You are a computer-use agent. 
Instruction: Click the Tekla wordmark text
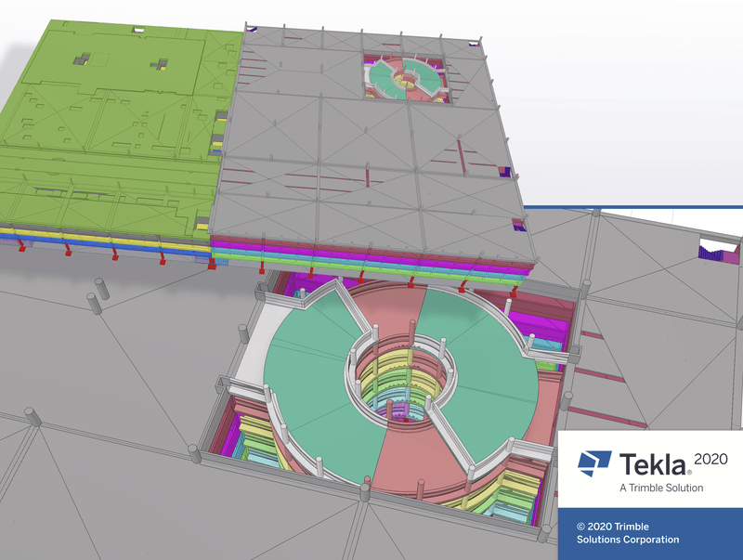(x=653, y=464)
